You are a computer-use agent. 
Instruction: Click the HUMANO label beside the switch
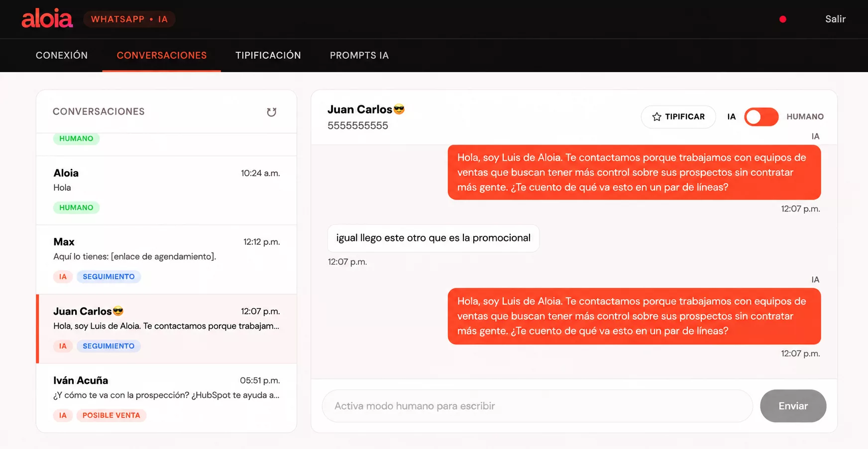[805, 116]
